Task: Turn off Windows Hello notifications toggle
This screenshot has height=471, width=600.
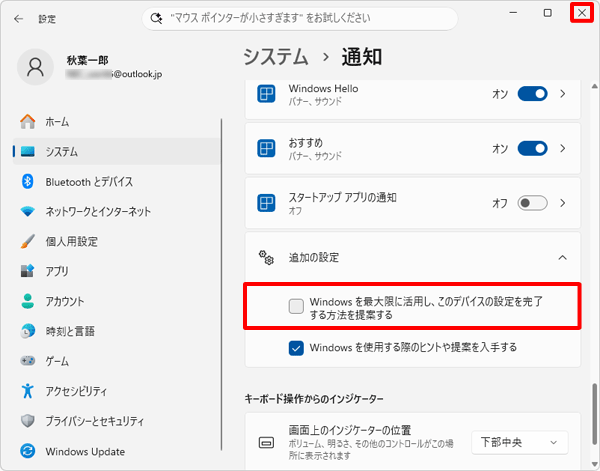Action: pyautogui.click(x=532, y=94)
